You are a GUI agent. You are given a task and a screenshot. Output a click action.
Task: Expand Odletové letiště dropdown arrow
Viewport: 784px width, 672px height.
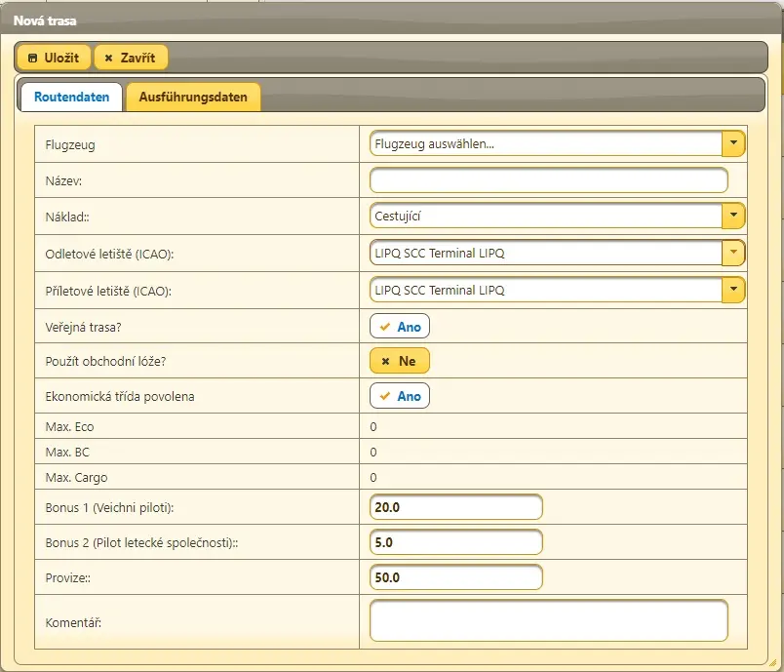pos(733,254)
